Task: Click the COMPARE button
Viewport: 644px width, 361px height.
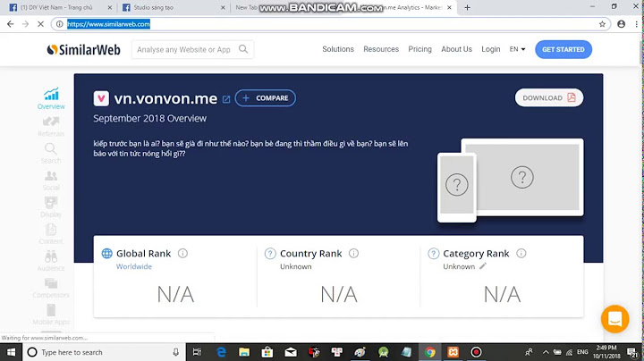Action: [266, 98]
